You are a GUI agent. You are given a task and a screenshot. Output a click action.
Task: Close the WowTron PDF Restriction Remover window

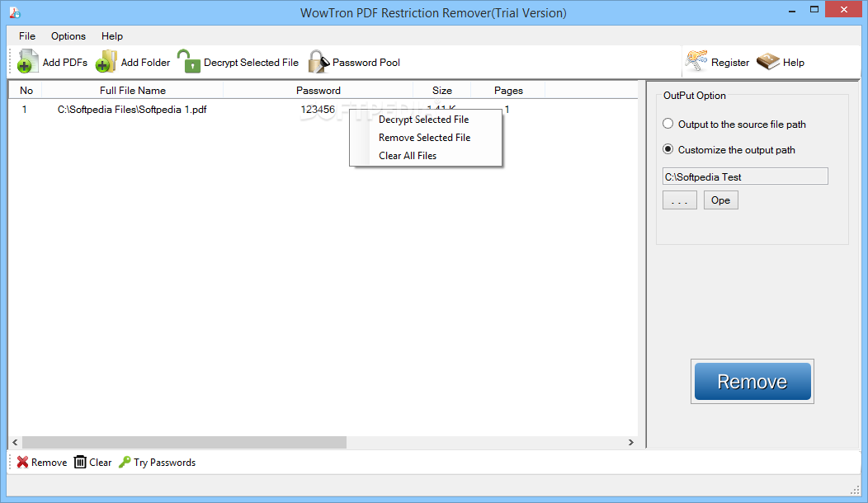[x=844, y=9]
